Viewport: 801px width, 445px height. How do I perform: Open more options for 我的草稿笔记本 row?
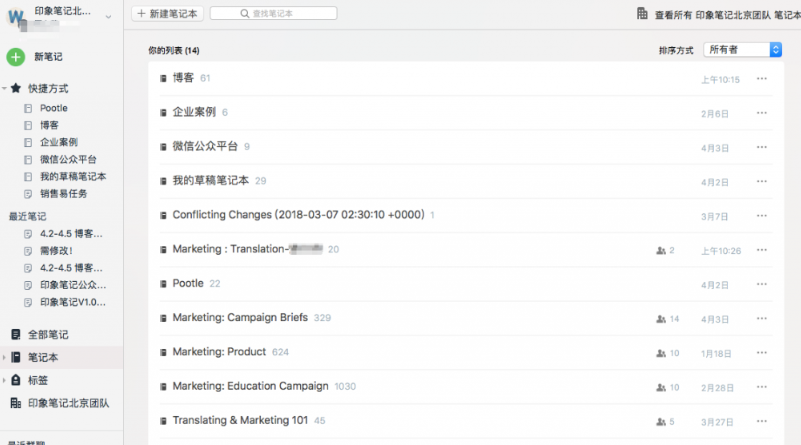pyautogui.click(x=762, y=181)
